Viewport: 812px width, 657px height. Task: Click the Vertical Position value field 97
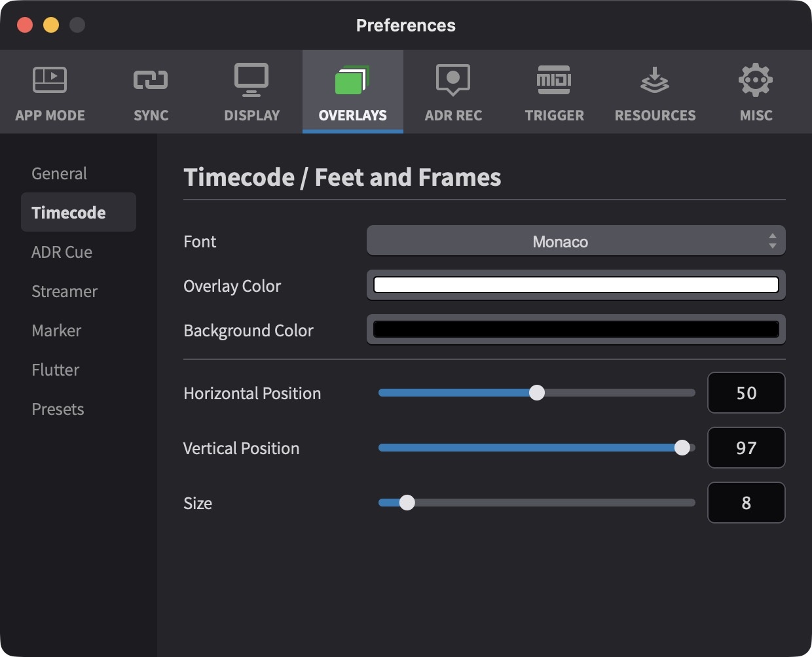pos(747,448)
